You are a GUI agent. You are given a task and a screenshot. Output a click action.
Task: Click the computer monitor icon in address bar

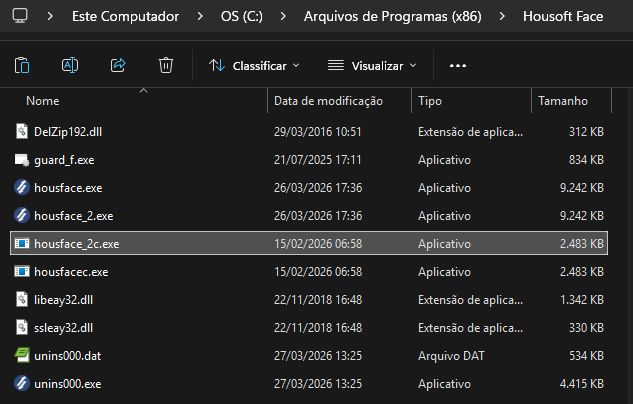pos(20,17)
